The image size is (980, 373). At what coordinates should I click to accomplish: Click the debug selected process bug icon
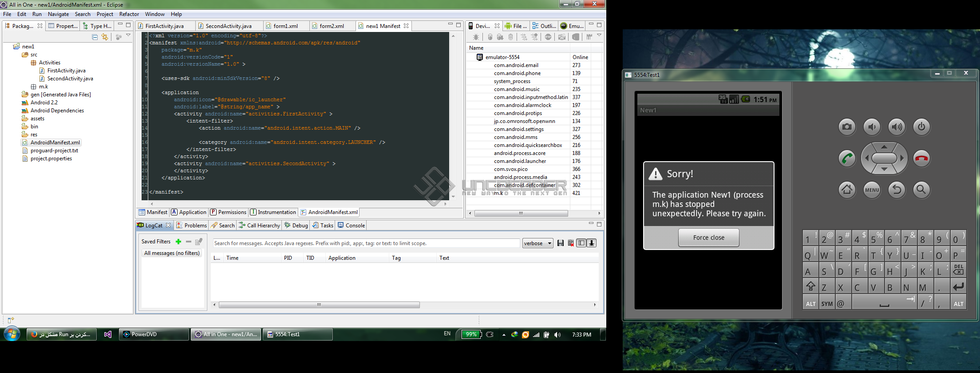tap(476, 37)
